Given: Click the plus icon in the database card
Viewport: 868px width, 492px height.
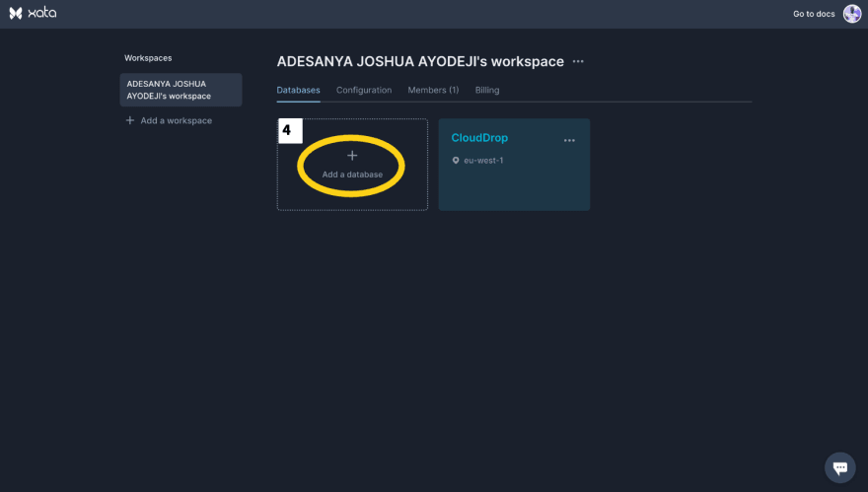Looking at the screenshot, I should [x=352, y=156].
